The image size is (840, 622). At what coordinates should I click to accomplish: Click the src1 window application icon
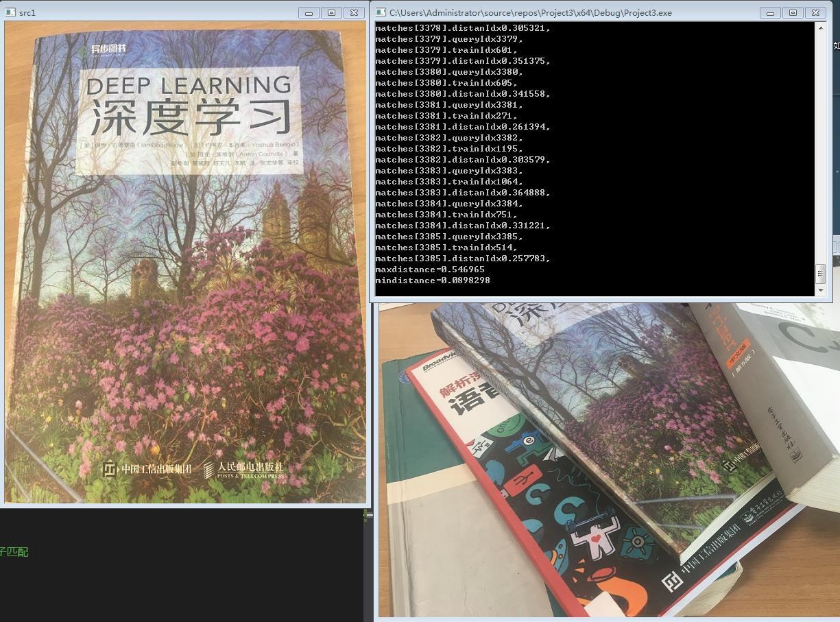[x=10, y=12]
